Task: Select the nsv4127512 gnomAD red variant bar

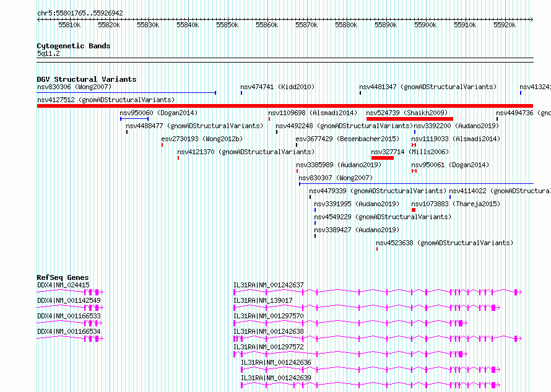Action: click(x=285, y=106)
